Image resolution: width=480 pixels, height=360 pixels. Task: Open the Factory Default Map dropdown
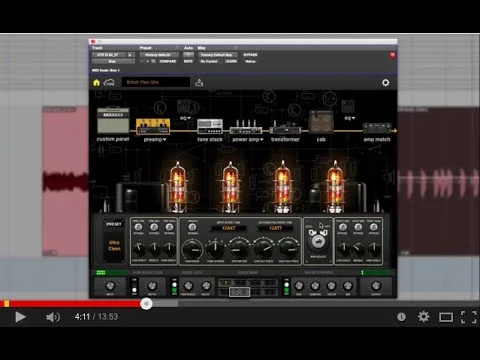coord(218,55)
